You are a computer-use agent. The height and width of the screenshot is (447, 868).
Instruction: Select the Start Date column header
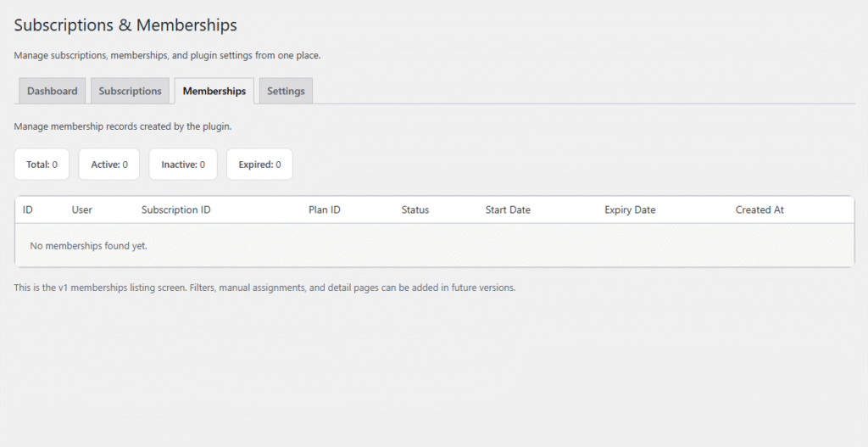[508, 210]
